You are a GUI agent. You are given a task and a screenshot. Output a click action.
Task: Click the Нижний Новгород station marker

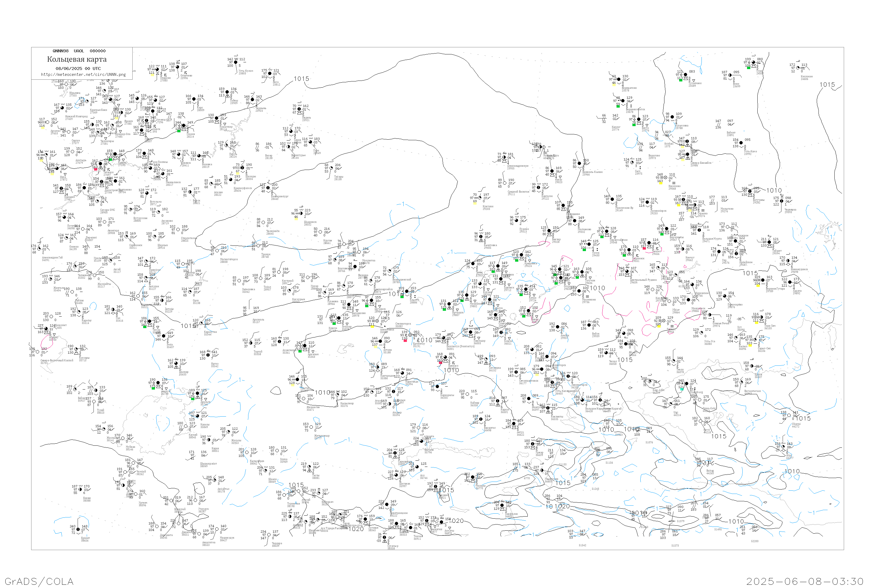pos(62,108)
